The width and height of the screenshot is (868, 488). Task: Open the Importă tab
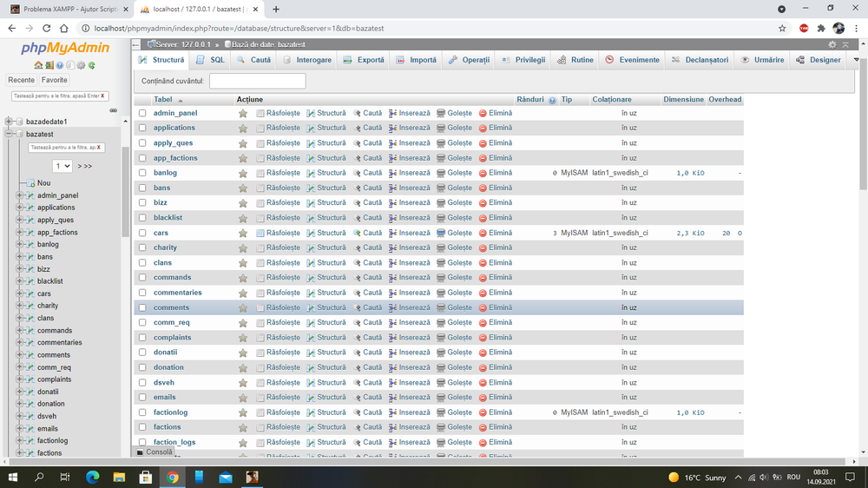coord(417,60)
